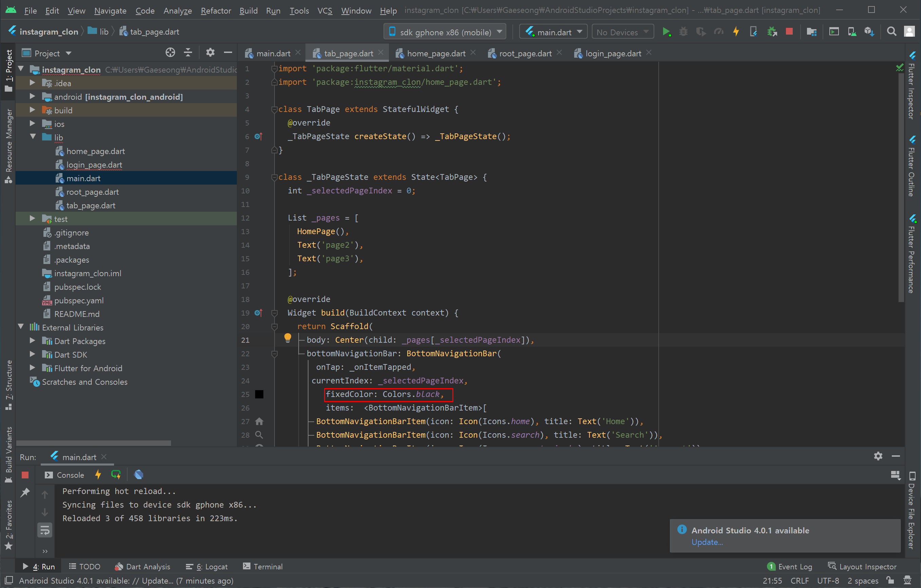Open pubspec.yaml in project tree

point(78,300)
